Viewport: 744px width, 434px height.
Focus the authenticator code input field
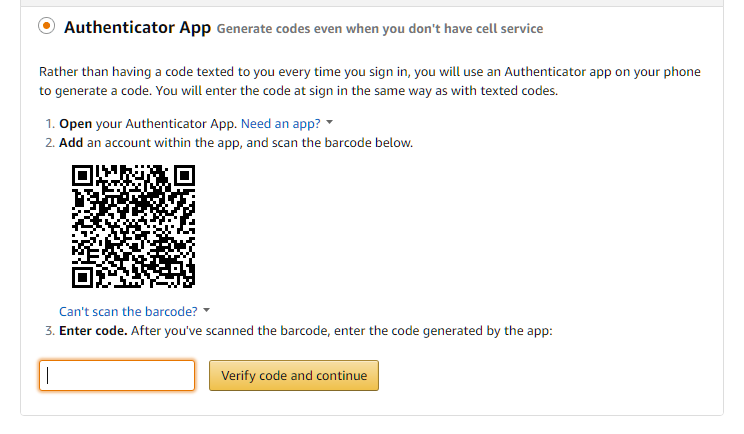(x=117, y=376)
